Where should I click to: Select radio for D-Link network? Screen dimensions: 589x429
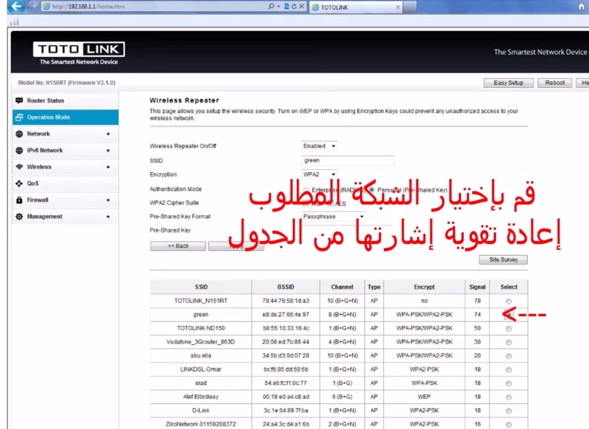coord(509,411)
